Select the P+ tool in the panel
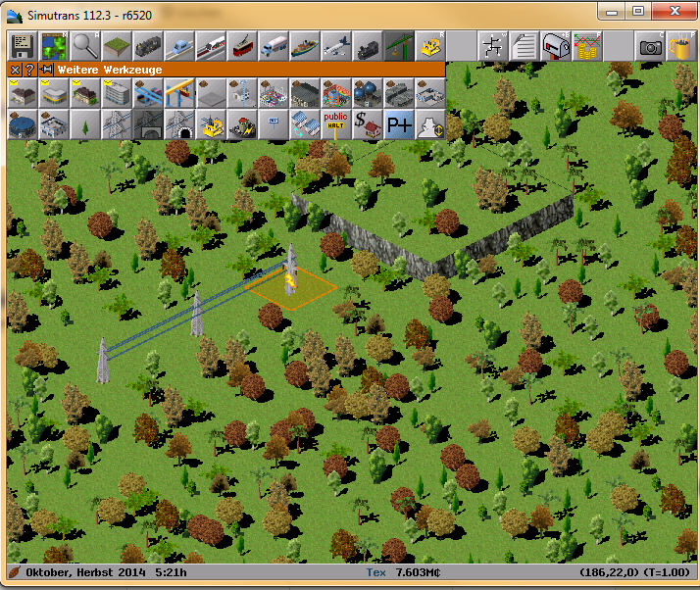The image size is (700, 590). coord(399,124)
